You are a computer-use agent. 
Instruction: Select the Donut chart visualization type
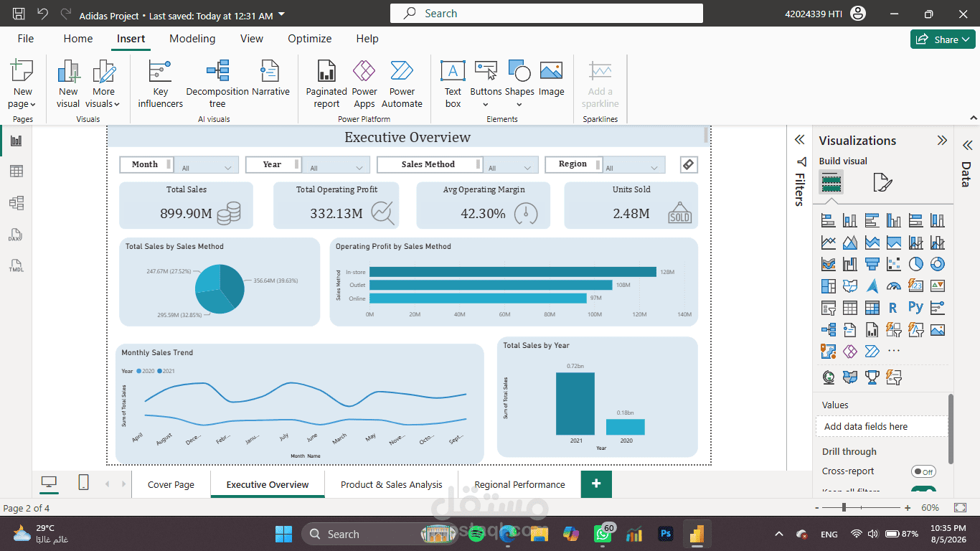click(x=937, y=264)
